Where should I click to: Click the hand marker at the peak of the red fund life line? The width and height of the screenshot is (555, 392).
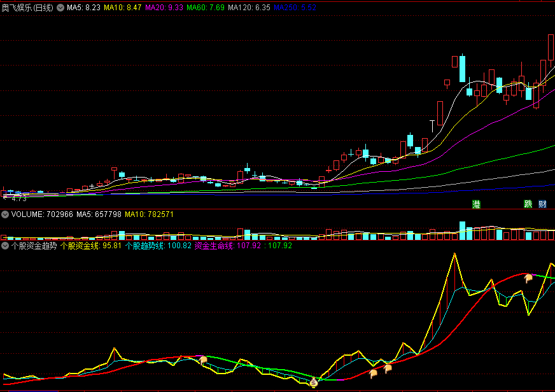(528, 279)
